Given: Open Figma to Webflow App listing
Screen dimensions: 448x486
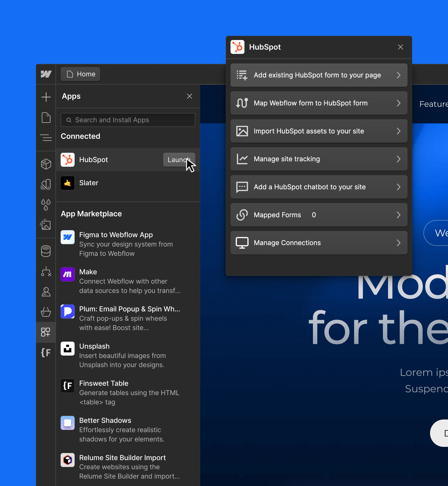Looking at the screenshot, I should (116, 235).
